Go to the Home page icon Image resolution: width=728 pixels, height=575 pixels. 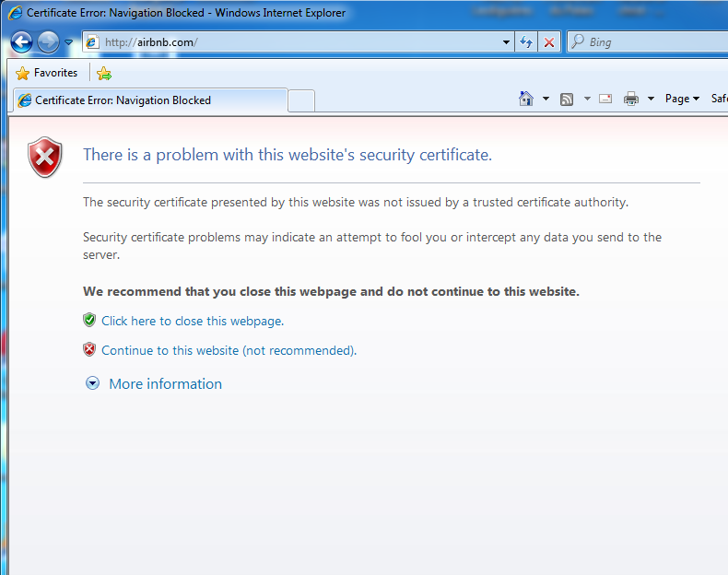click(x=526, y=99)
